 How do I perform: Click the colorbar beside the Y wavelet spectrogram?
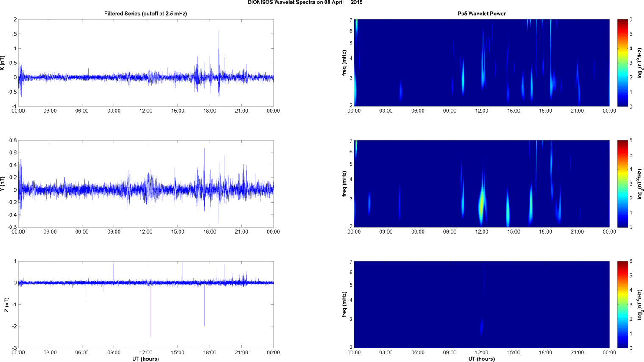(x=622, y=184)
